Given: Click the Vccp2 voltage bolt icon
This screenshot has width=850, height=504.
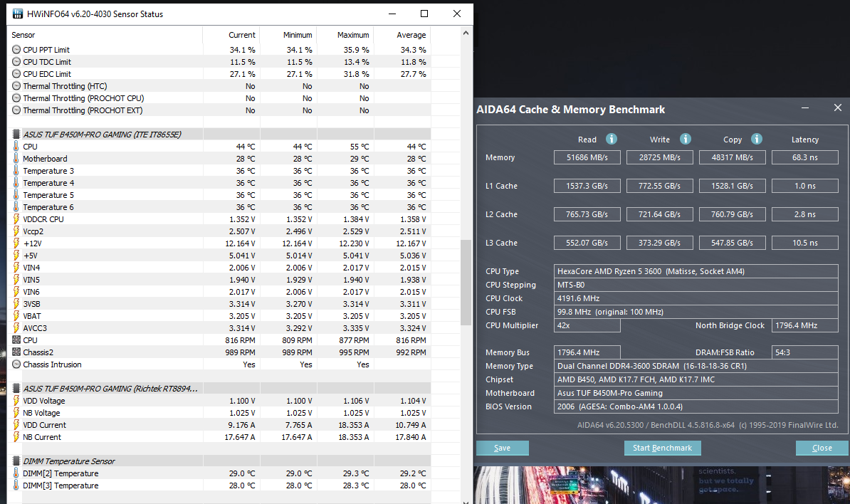Looking at the screenshot, I should coord(16,231).
